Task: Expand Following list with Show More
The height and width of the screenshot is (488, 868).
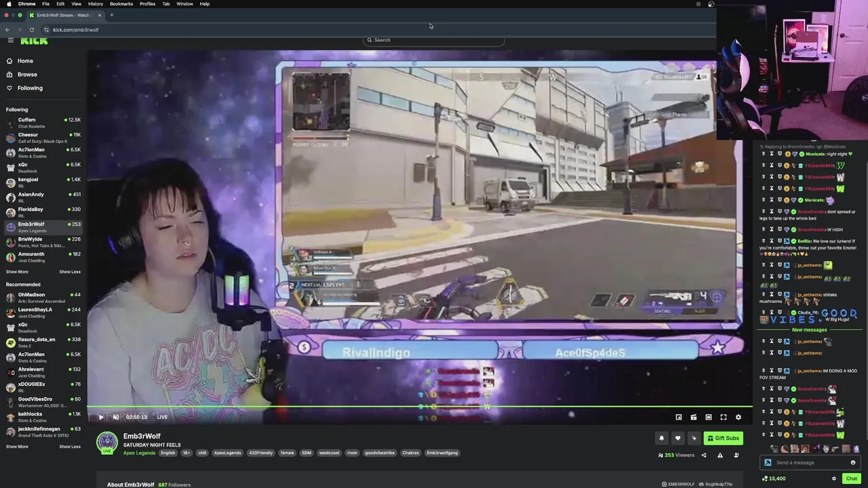Action: click(17, 272)
